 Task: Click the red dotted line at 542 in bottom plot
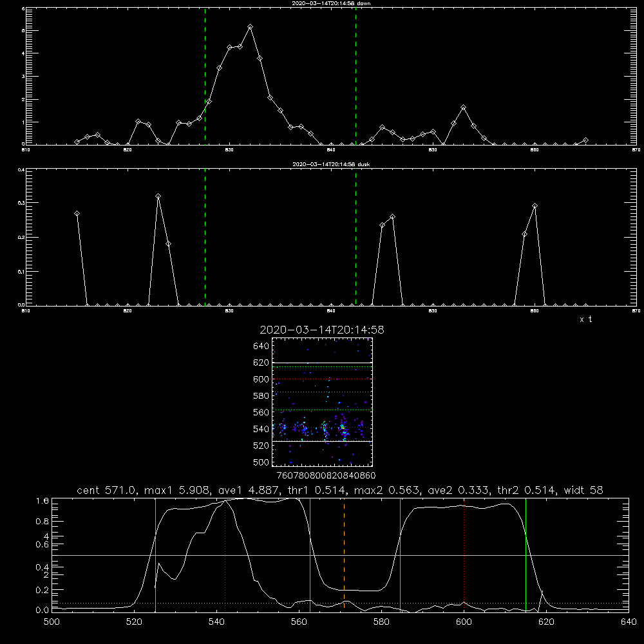(225, 555)
